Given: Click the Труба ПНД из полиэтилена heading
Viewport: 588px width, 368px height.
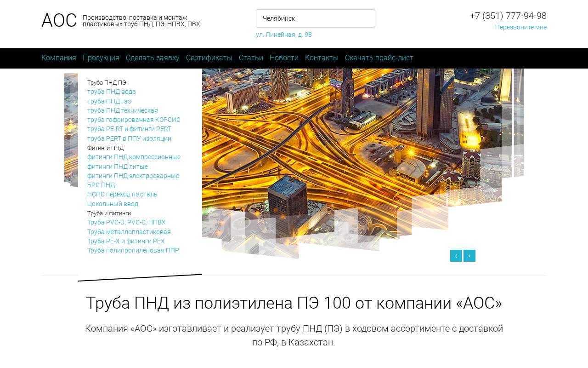Looking at the screenshot, I should coord(294,303).
